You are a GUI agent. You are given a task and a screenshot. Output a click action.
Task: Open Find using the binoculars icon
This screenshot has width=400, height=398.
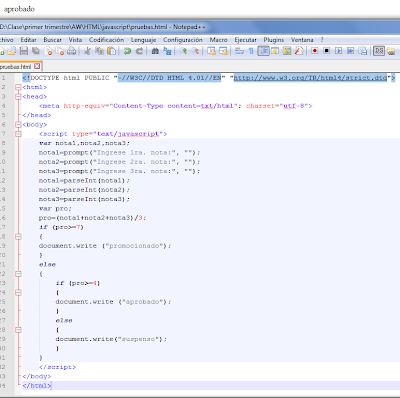click(x=155, y=51)
